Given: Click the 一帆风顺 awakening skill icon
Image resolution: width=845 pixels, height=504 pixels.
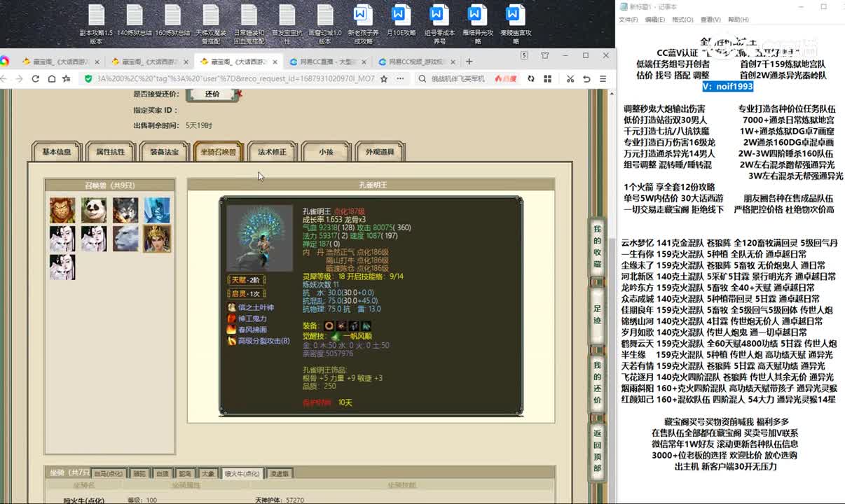Looking at the screenshot, I should point(336,337).
